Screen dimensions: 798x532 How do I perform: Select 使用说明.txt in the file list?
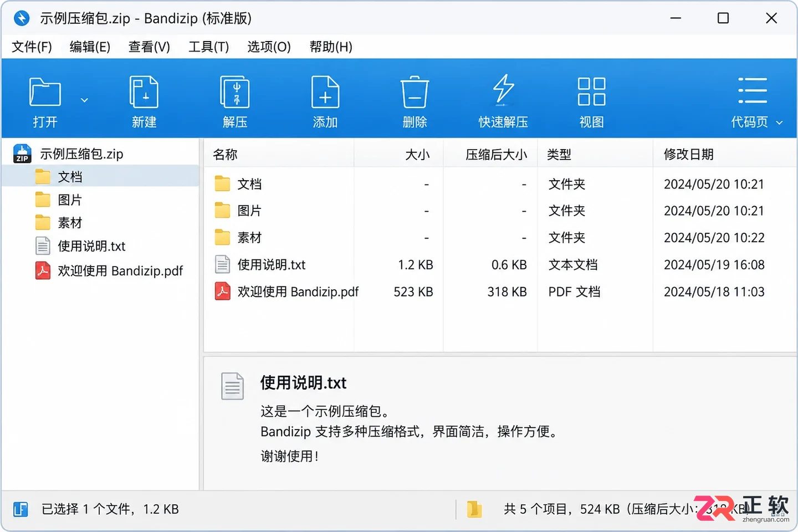(500, 265)
